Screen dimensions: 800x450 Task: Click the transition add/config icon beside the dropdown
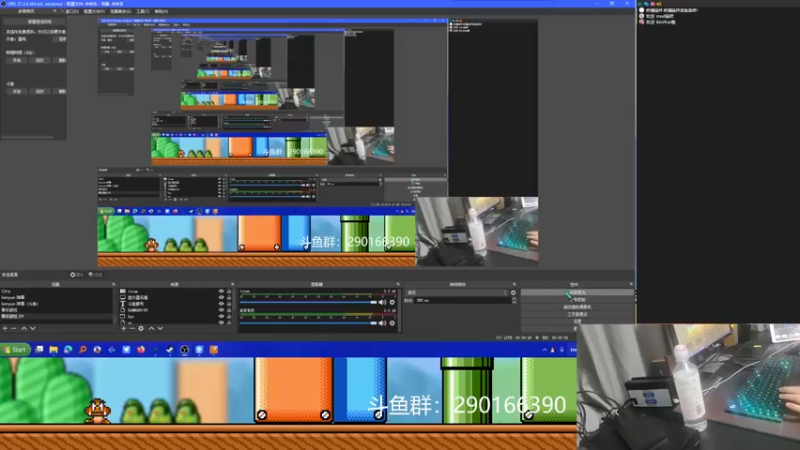coord(513,293)
